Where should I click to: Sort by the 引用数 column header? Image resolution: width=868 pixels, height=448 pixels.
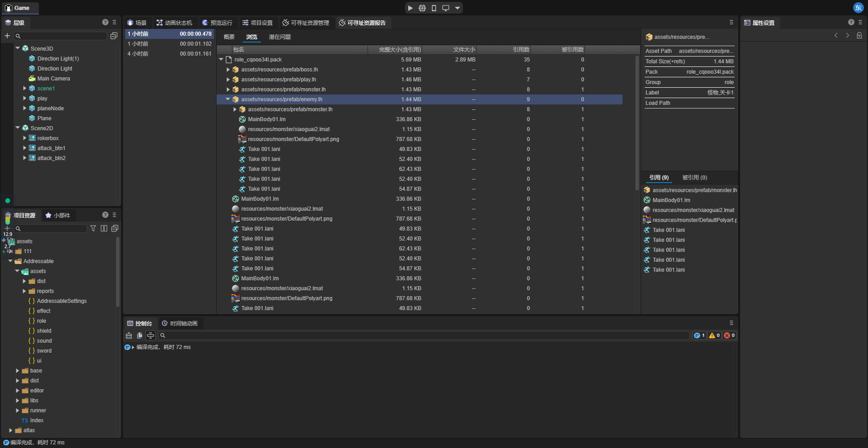(x=503, y=50)
